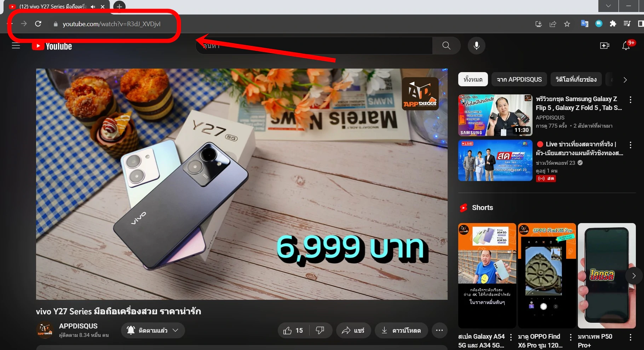
Task: Open the blue chat extension icon
Action: pyautogui.click(x=599, y=24)
